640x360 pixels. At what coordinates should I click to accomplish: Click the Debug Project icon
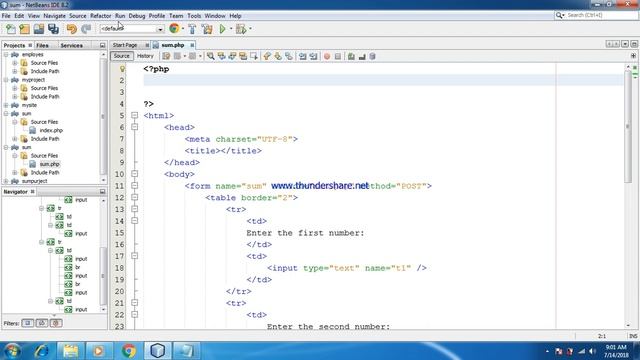(x=241, y=29)
